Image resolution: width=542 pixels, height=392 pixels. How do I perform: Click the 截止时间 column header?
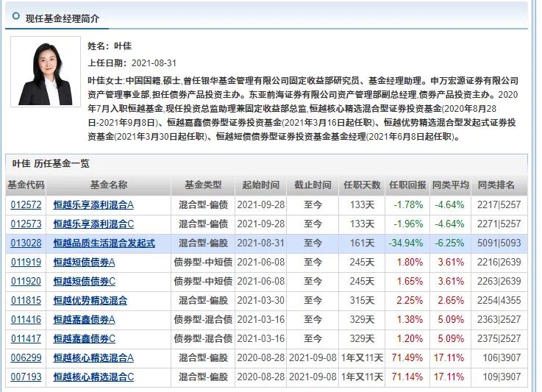tap(313, 185)
